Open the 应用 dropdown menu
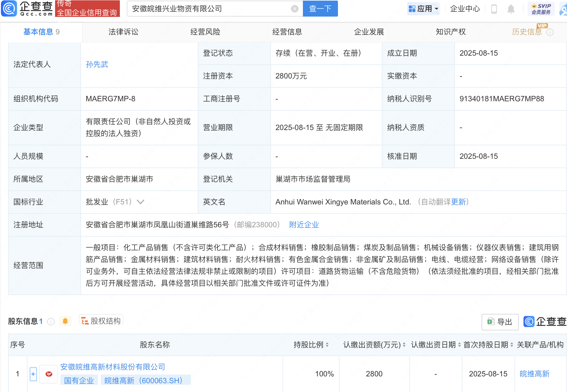The image size is (567, 392). 423,9
